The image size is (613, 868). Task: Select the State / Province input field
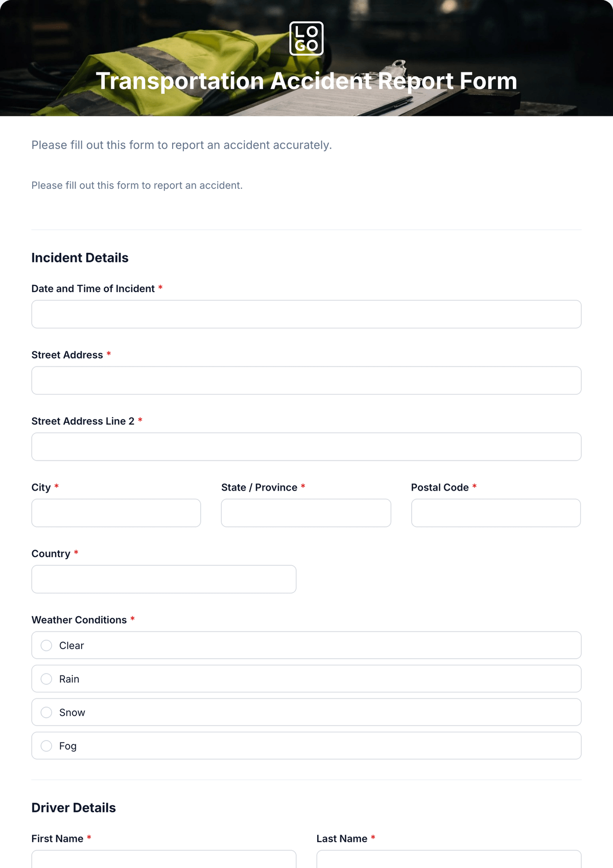(x=306, y=513)
